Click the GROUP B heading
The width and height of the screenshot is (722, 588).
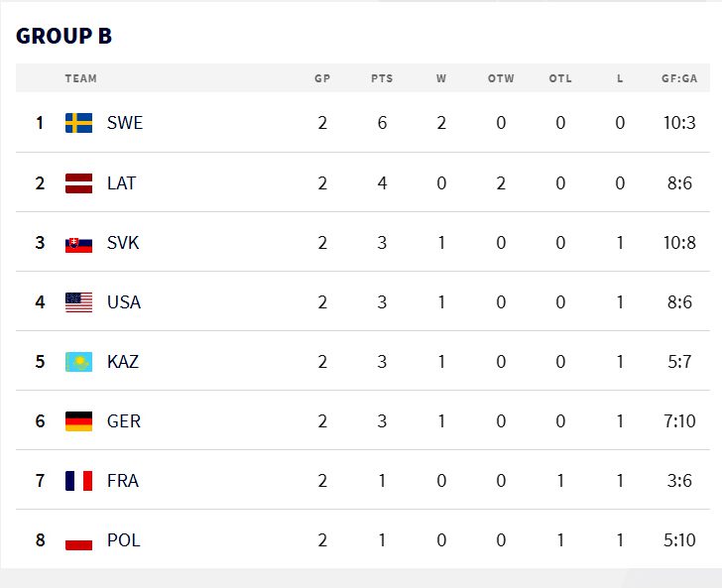point(63,36)
